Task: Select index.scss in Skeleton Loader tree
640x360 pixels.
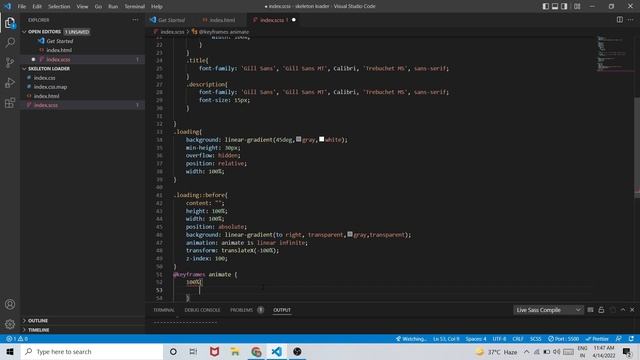Action: [83, 105]
